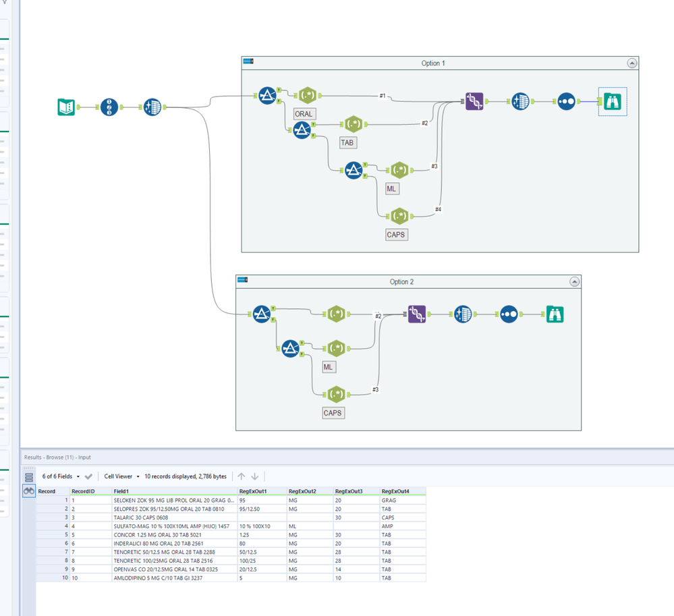Image resolution: width=674 pixels, height=616 pixels.
Task: Go to previous record with the up arrow
Action: click(242, 476)
